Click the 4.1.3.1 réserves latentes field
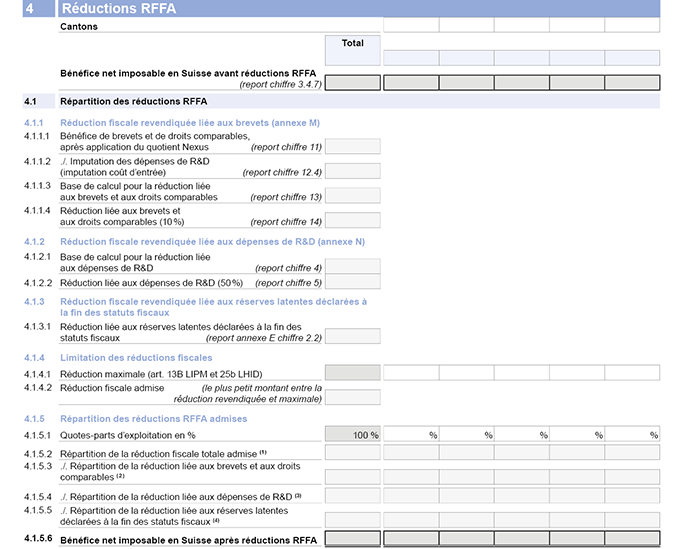682x549 pixels. (352, 337)
